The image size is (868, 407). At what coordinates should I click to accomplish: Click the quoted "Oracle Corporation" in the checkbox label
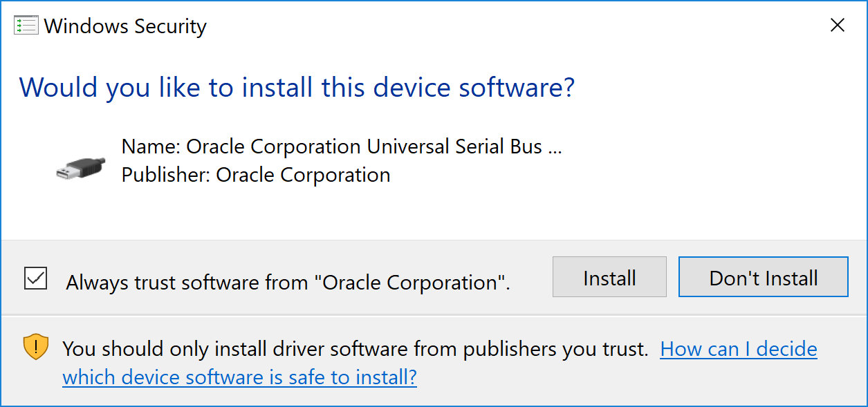coord(410,283)
